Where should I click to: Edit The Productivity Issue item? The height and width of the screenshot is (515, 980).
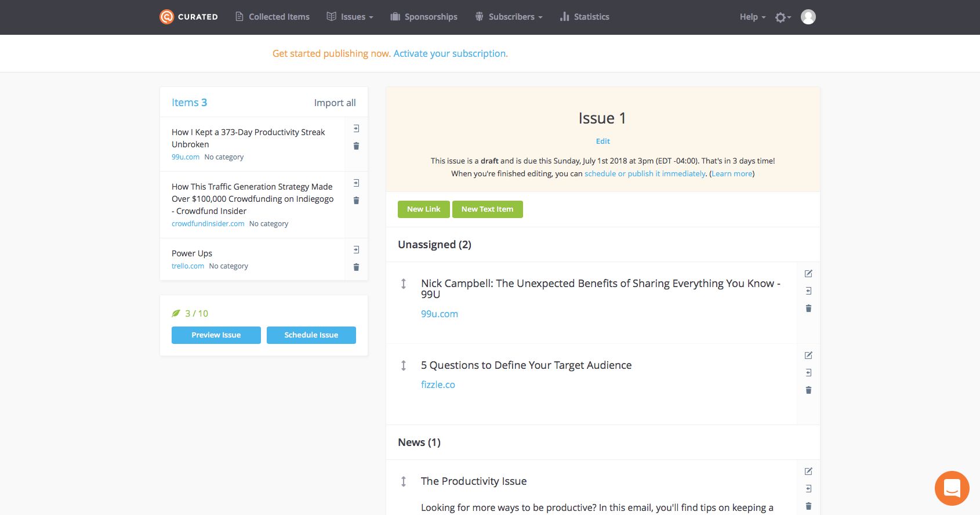click(808, 472)
